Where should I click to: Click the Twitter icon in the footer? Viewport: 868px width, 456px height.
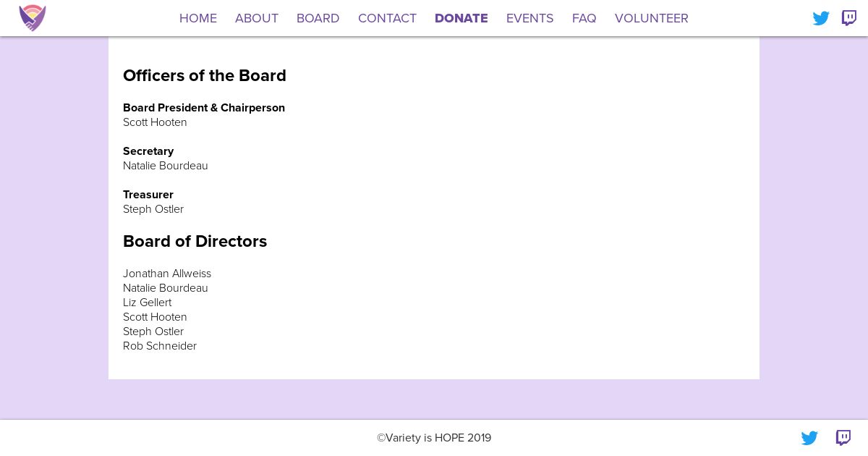coord(809,438)
